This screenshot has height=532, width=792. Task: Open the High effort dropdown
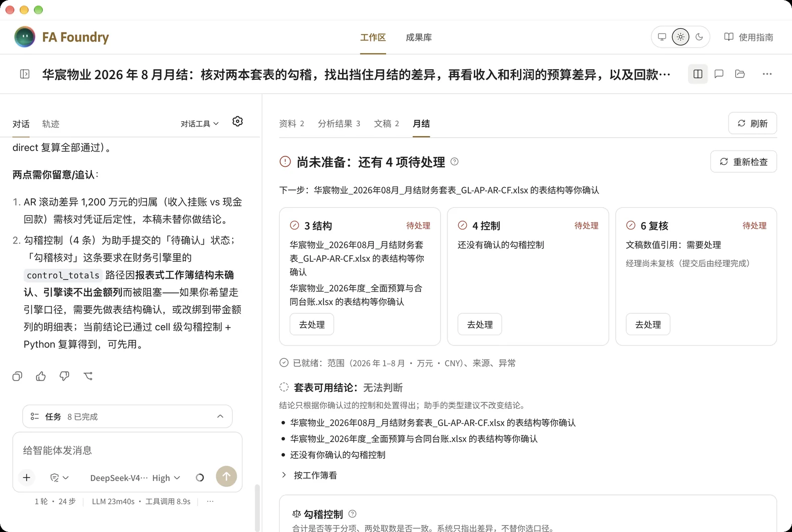[166, 478]
